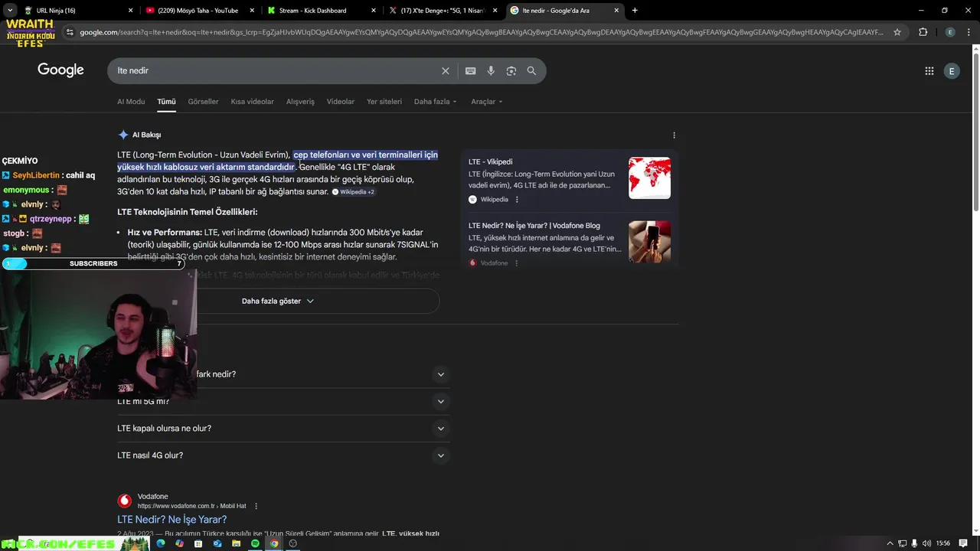Go to the Google logo homepage

(60, 70)
